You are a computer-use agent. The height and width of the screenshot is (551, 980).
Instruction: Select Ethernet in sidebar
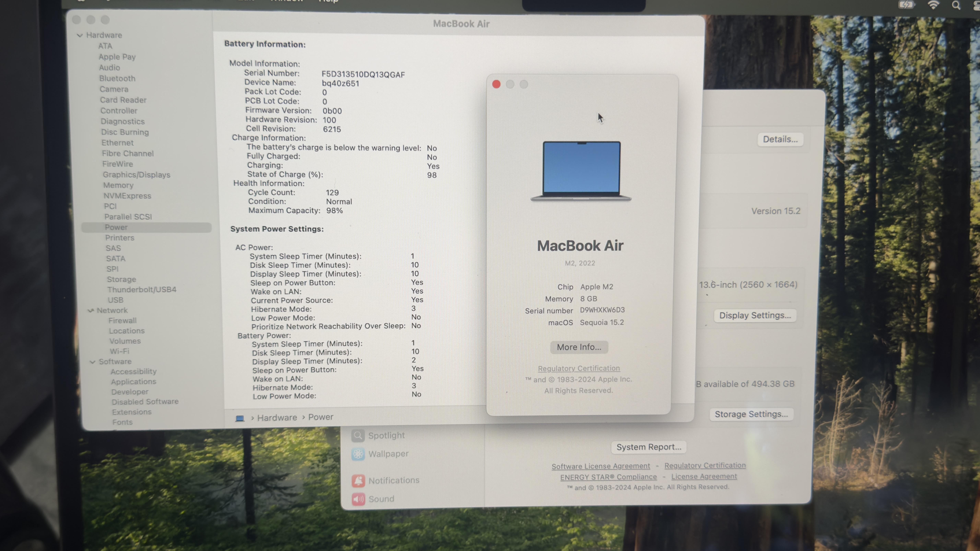click(x=118, y=143)
